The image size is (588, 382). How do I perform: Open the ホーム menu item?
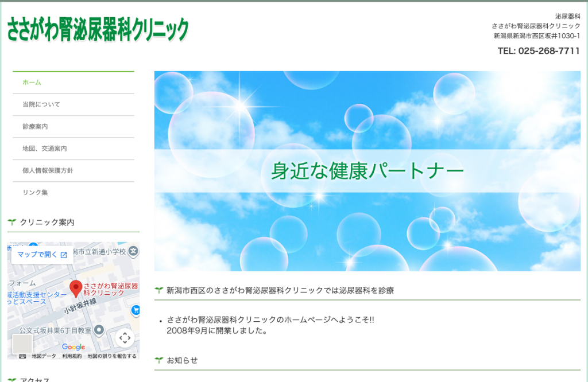tap(73, 83)
